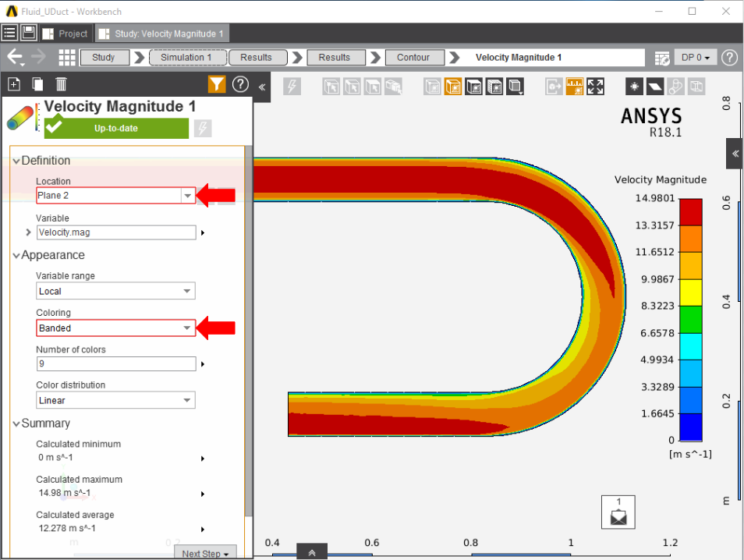Screen dimensions: 744x560
Task: Choose the second cube selection-mode icon
Action: 352,87
